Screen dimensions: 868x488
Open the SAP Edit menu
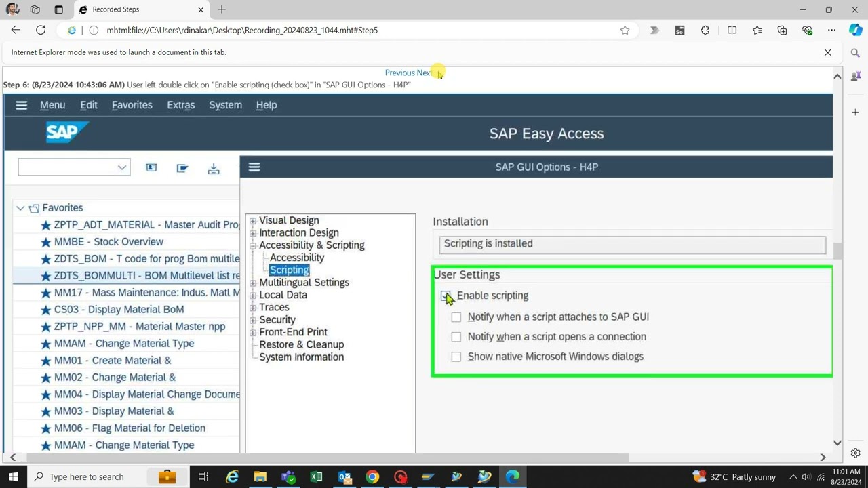[89, 105]
